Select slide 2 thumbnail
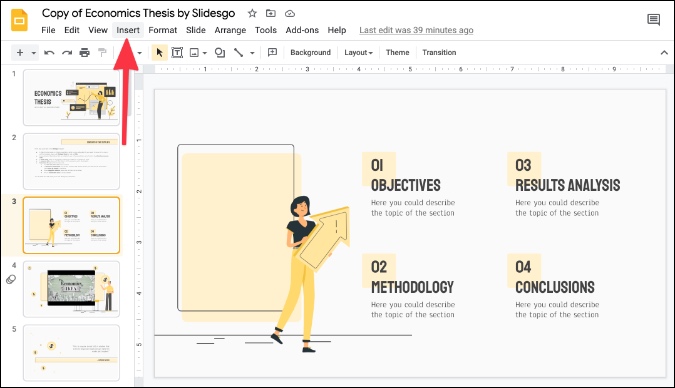This screenshot has width=675, height=388. [x=71, y=161]
